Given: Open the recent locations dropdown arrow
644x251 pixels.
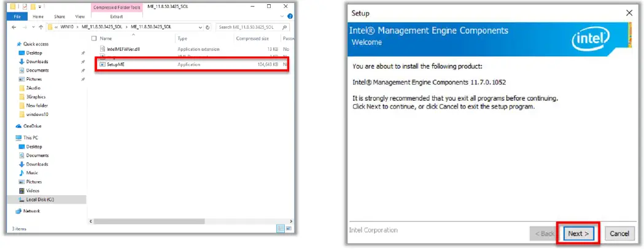Looking at the screenshot, I should pos(33,27).
